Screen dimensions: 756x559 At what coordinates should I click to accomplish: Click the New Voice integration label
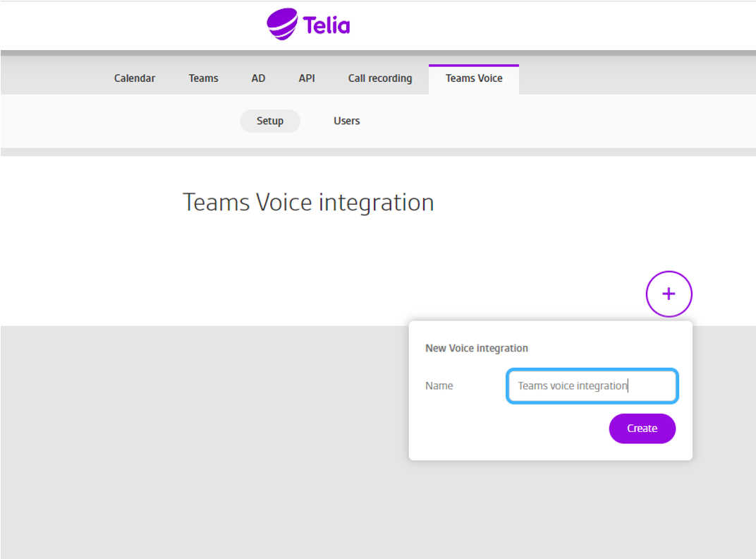tap(476, 348)
